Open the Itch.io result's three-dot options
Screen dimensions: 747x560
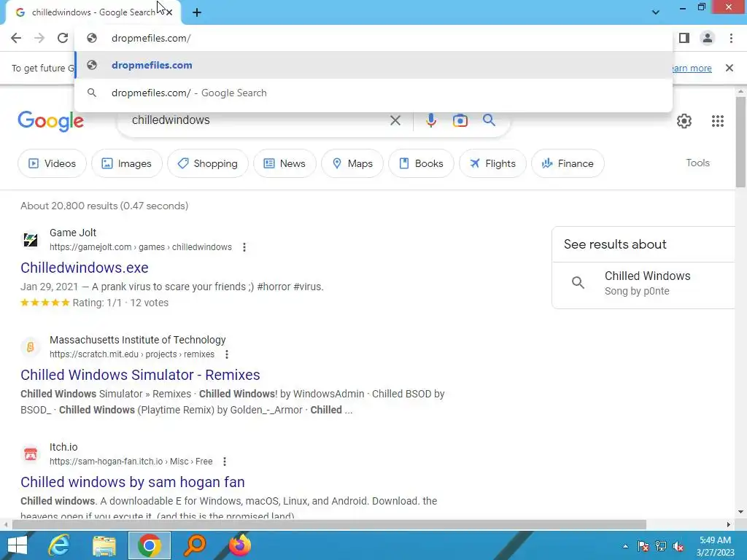(x=225, y=462)
